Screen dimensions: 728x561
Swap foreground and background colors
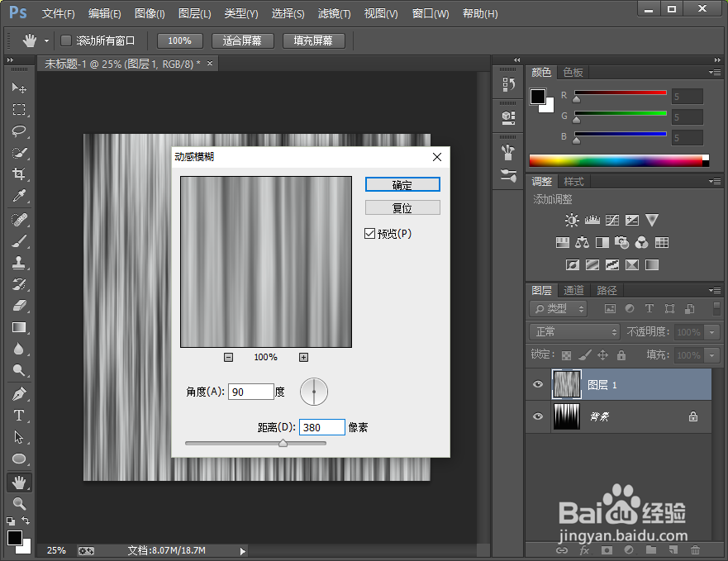26,521
